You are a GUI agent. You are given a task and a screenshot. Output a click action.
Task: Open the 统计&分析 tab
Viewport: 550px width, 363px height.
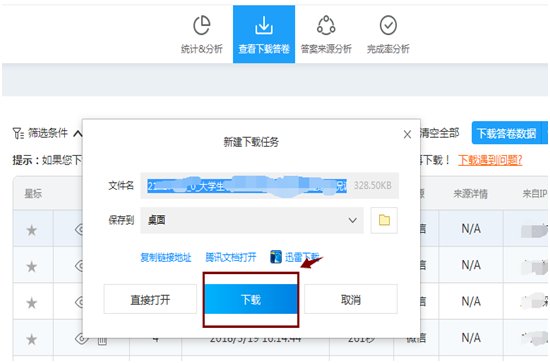[202, 34]
